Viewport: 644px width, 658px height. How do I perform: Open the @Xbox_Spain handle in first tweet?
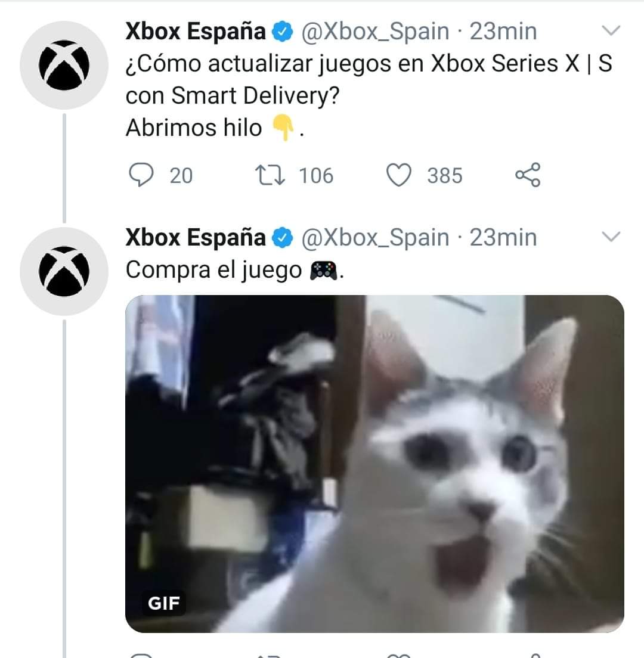[375, 32]
